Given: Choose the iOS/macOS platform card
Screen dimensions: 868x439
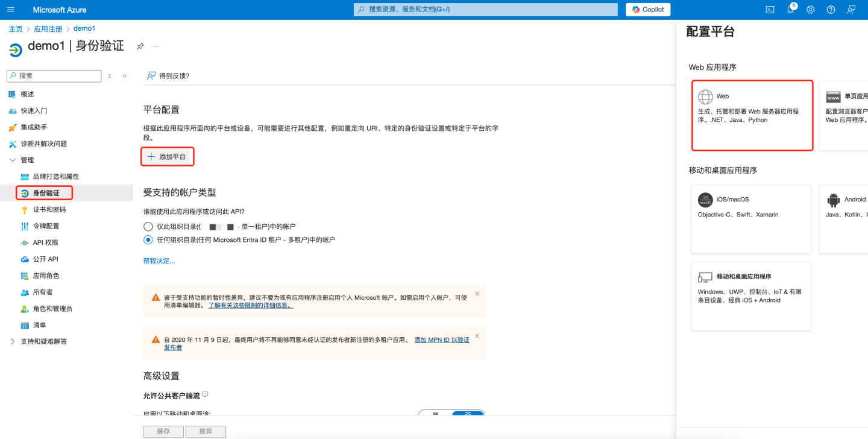Looking at the screenshot, I should tap(751, 218).
